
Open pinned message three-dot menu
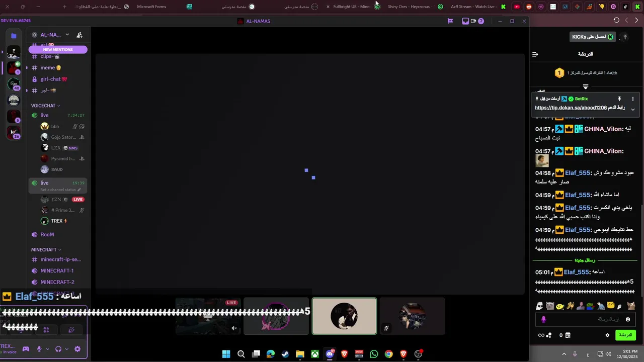(x=633, y=99)
